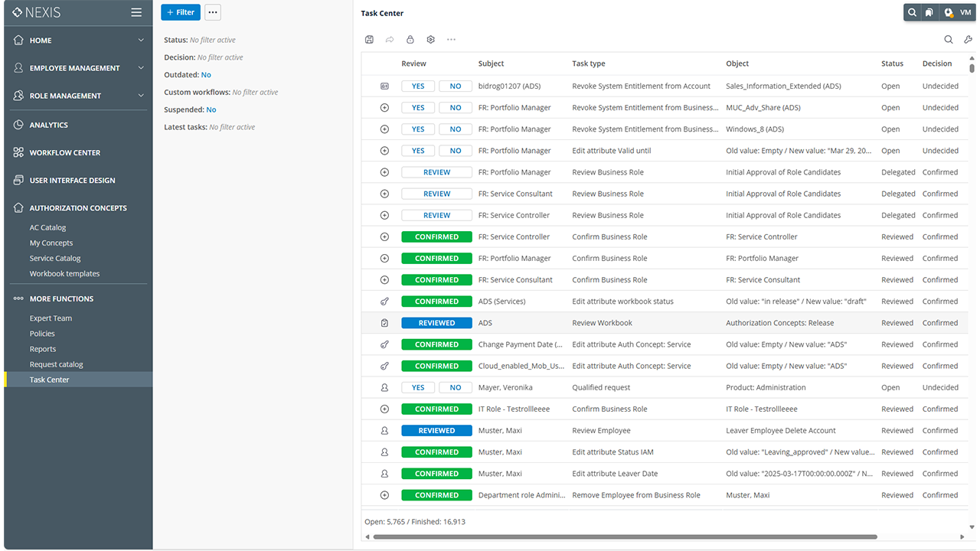Open the table settings gear icon
Viewport: 980px width, 551px height.
tap(431, 40)
